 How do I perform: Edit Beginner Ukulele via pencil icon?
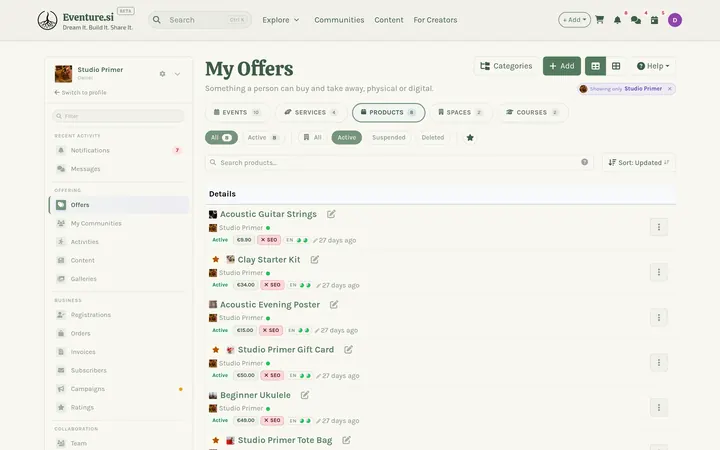(x=305, y=395)
